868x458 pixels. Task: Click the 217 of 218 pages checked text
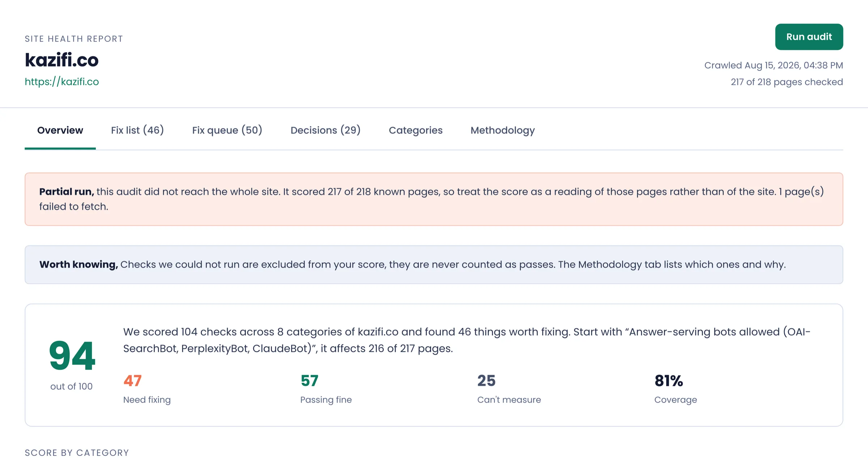pyautogui.click(x=787, y=82)
